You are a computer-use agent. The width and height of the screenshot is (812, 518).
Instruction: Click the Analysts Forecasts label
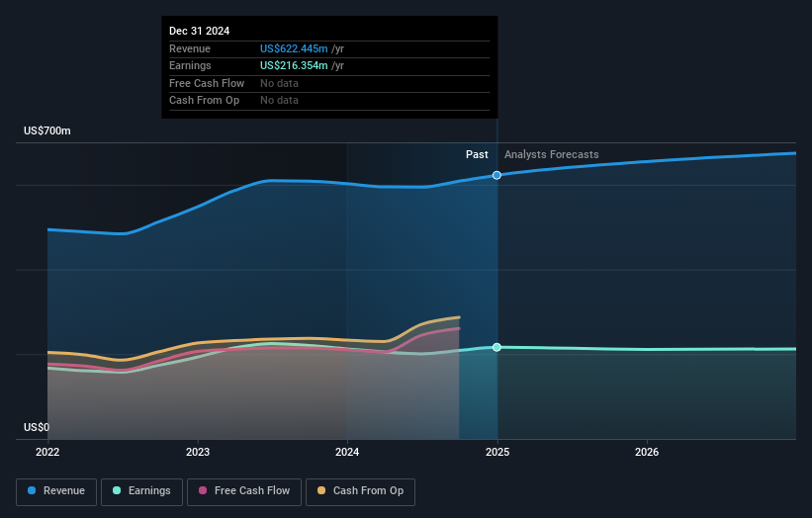click(x=552, y=155)
